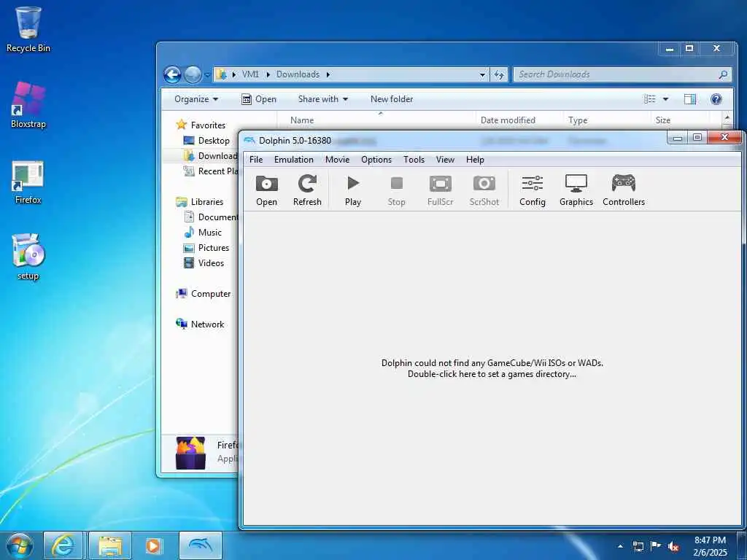Show hidden tray icons arrow
747x560 pixels.
(x=620, y=546)
